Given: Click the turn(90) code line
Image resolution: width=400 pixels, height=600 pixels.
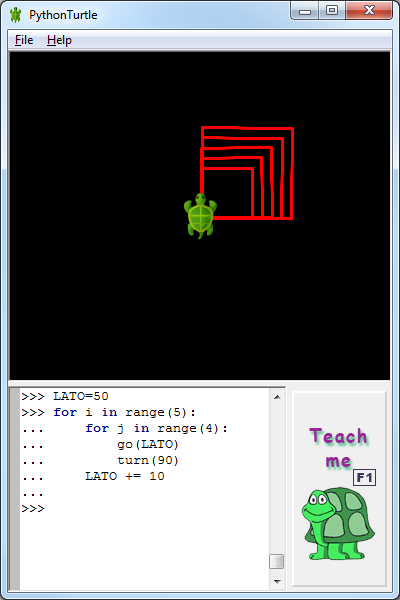Looking at the screenshot, I should coord(148,460).
